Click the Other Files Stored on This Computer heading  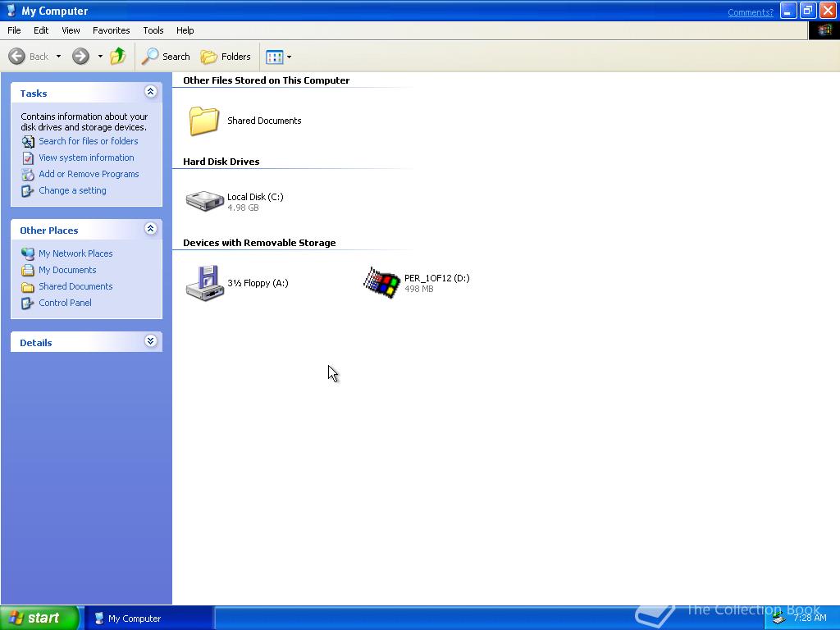[x=267, y=80]
